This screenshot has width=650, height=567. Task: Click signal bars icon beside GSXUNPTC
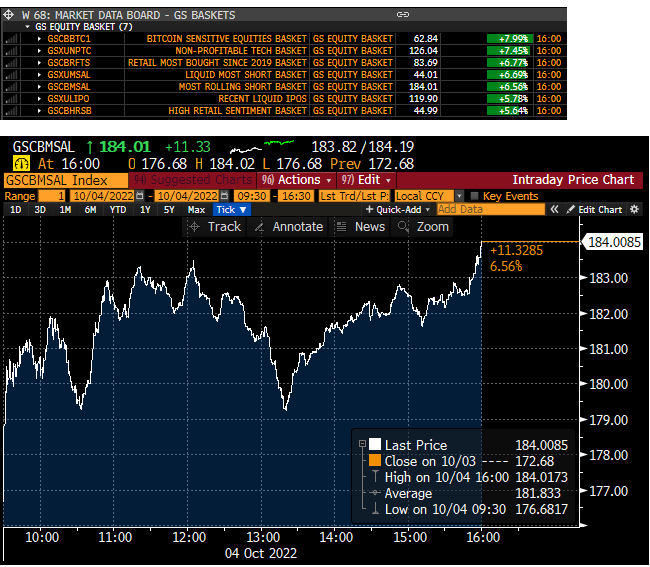[11, 51]
